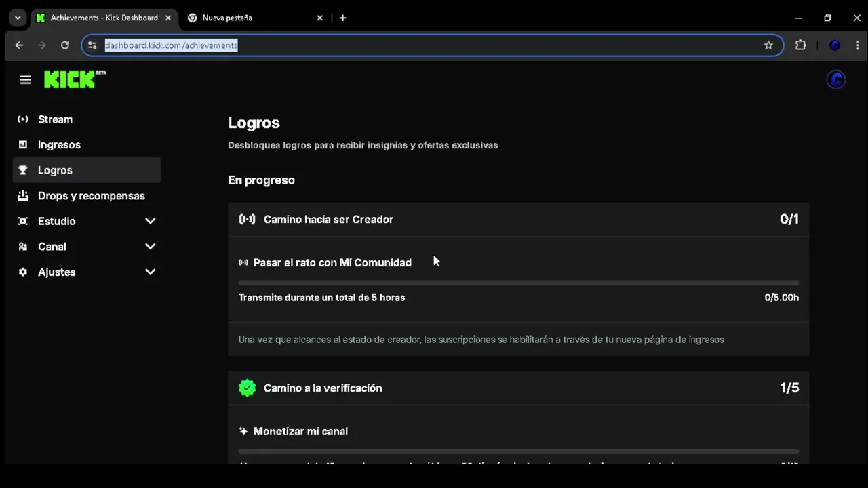Screen dimensions: 868x488
Task: Open a new browser tab
Action: click(342, 18)
